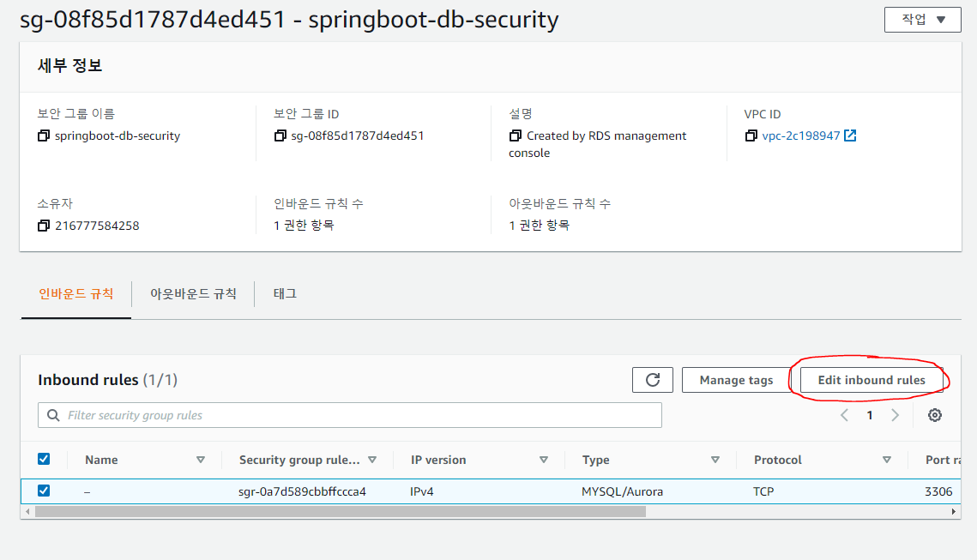The width and height of the screenshot is (977, 560).
Task: Click the refresh inbound rules icon
Action: pyautogui.click(x=653, y=380)
